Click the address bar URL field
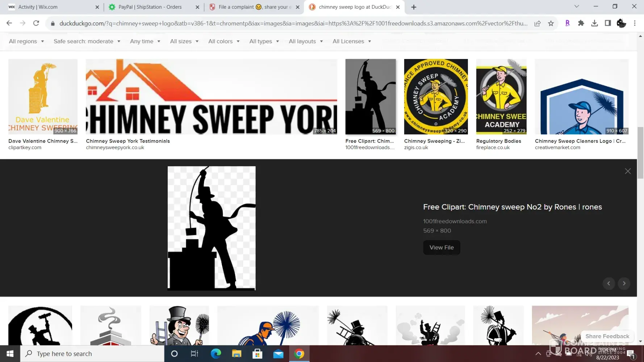This screenshot has width=644, height=362. tap(293, 23)
